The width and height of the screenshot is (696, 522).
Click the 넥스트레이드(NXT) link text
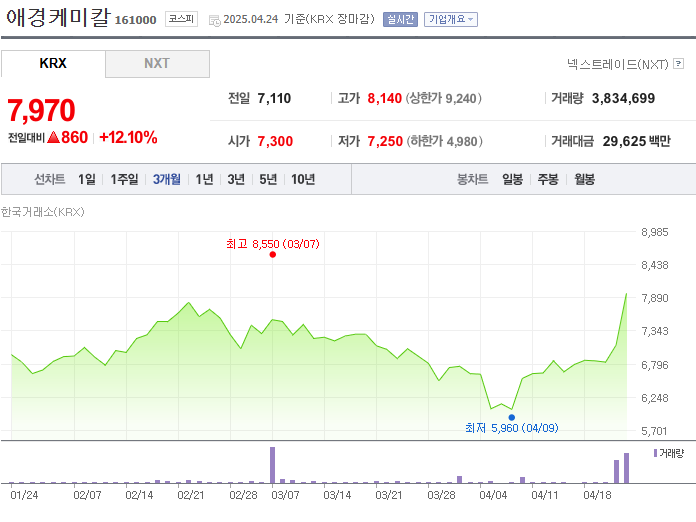(x=617, y=64)
